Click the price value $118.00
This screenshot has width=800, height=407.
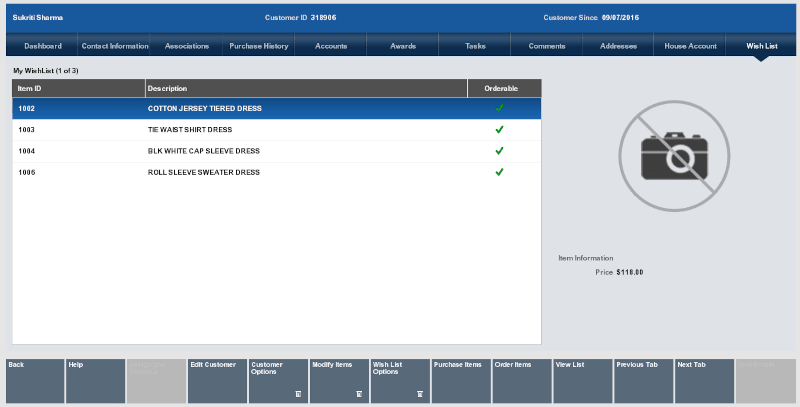point(630,272)
